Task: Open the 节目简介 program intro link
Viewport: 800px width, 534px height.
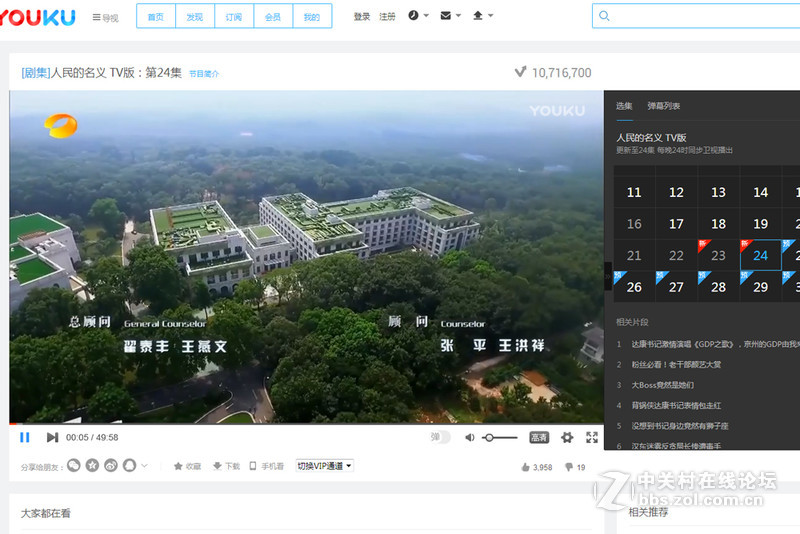Action: 204,74
